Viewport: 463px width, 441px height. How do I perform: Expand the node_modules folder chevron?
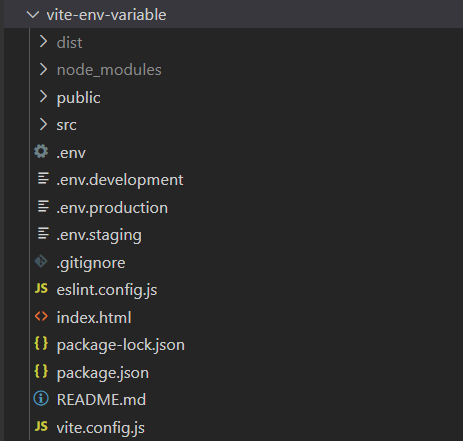pos(43,69)
